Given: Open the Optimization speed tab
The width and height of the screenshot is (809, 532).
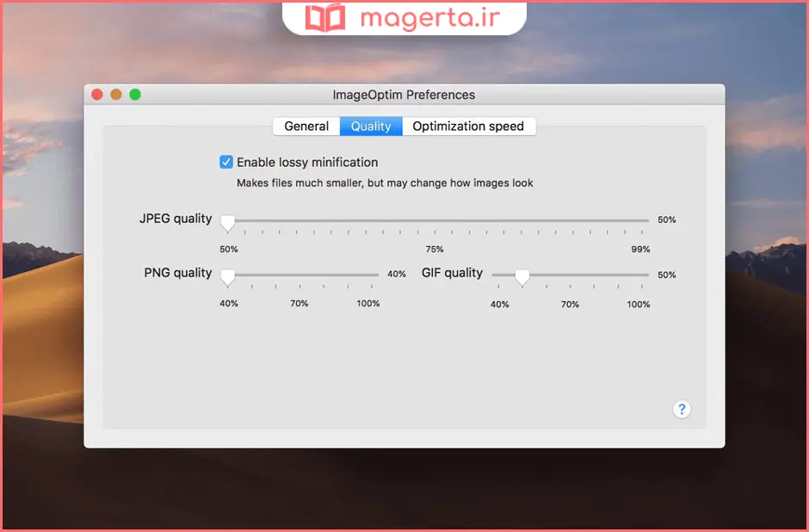Looking at the screenshot, I should click(x=468, y=127).
